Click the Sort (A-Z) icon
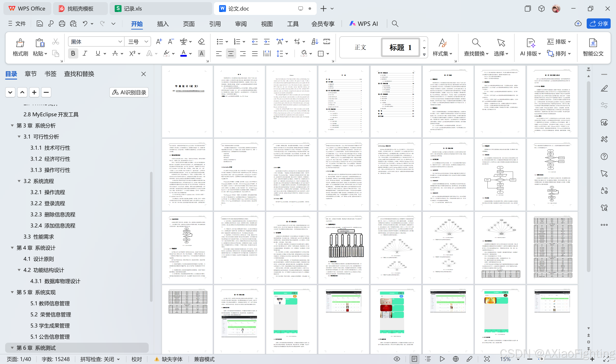 click(x=315, y=41)
